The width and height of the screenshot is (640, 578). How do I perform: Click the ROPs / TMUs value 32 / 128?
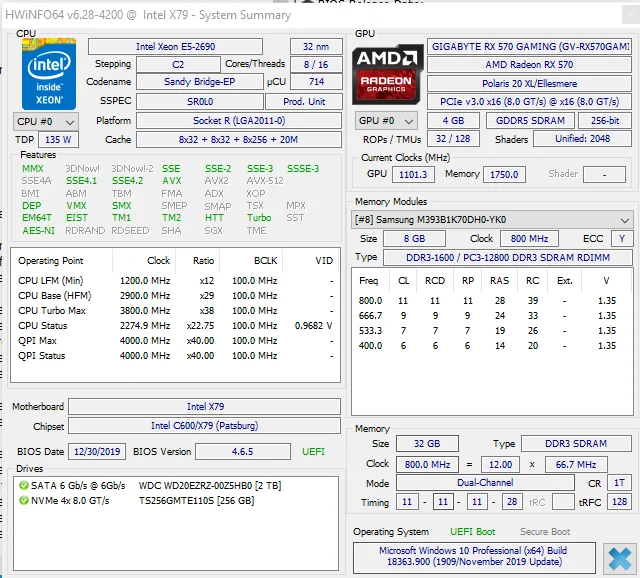point(453,139)
